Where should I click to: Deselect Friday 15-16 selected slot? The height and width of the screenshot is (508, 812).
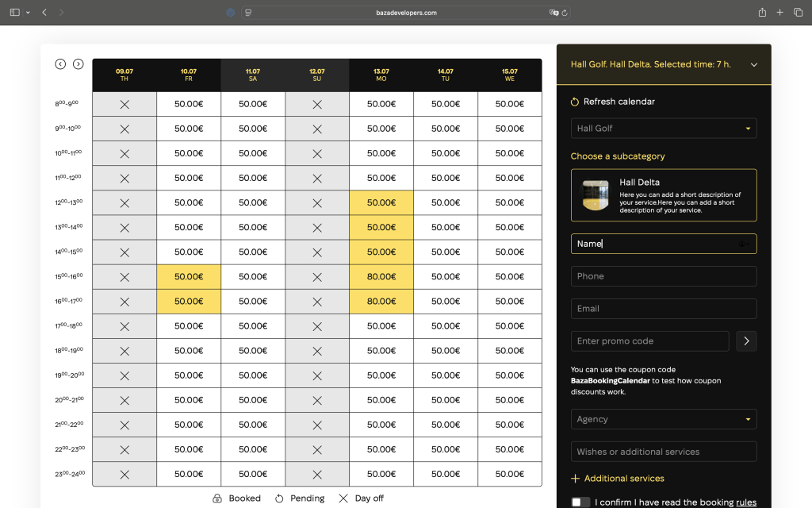click(189, 277)
